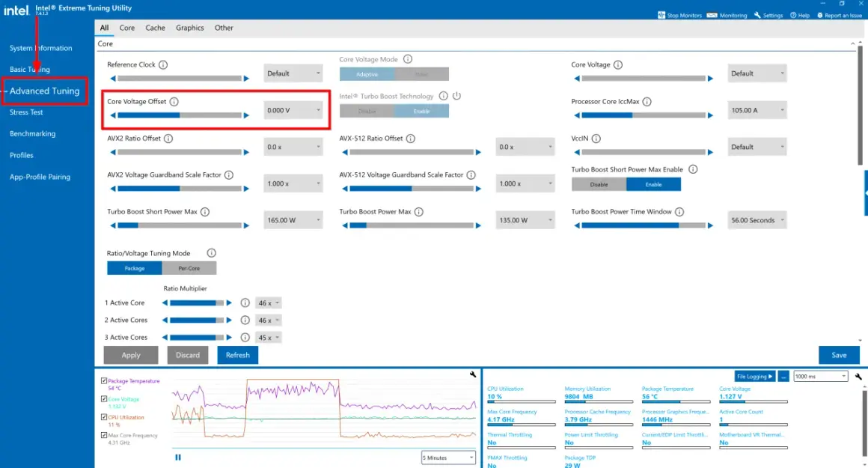Decrease Turbo Boost Power Max with left arrow
868x468 pixels.
(345, 225)
